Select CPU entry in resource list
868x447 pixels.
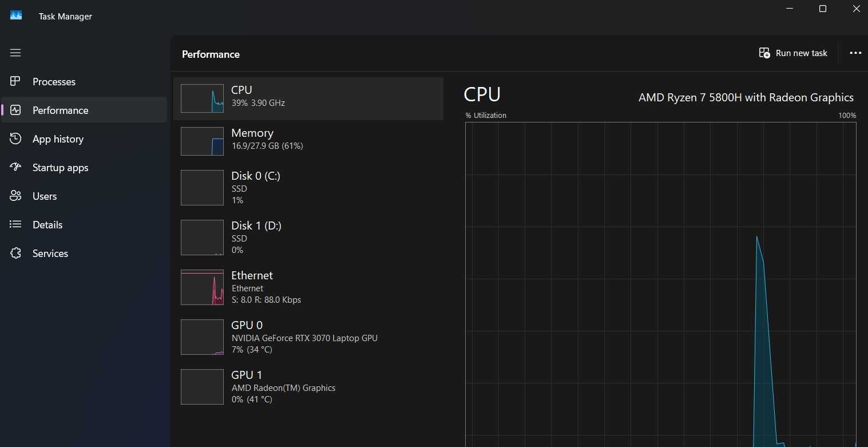click(x=308, y=98)
